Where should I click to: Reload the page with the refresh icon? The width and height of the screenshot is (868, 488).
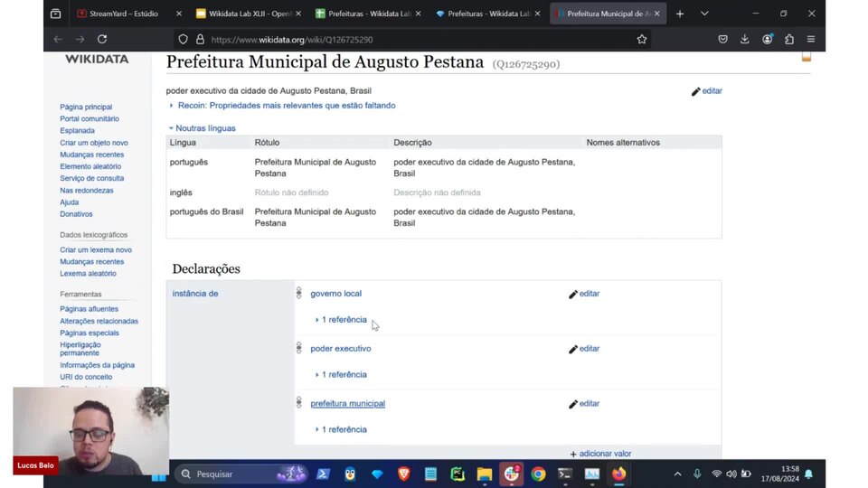pos(102,39)
